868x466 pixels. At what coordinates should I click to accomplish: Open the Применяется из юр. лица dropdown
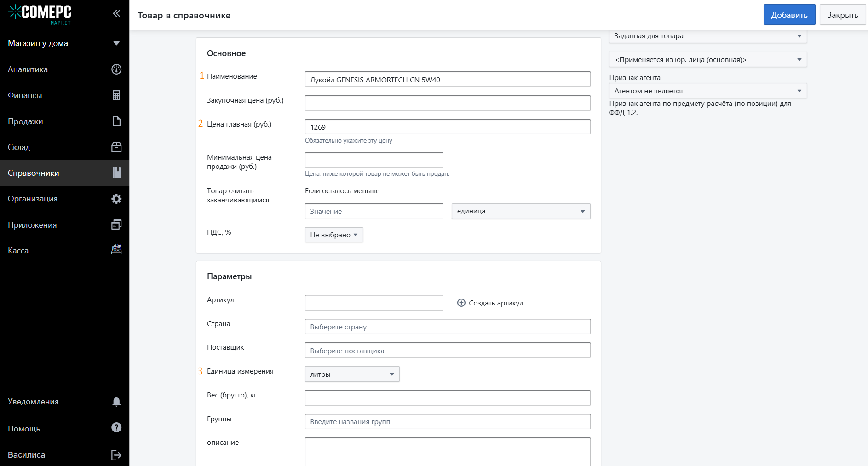(x=708, y=59)
